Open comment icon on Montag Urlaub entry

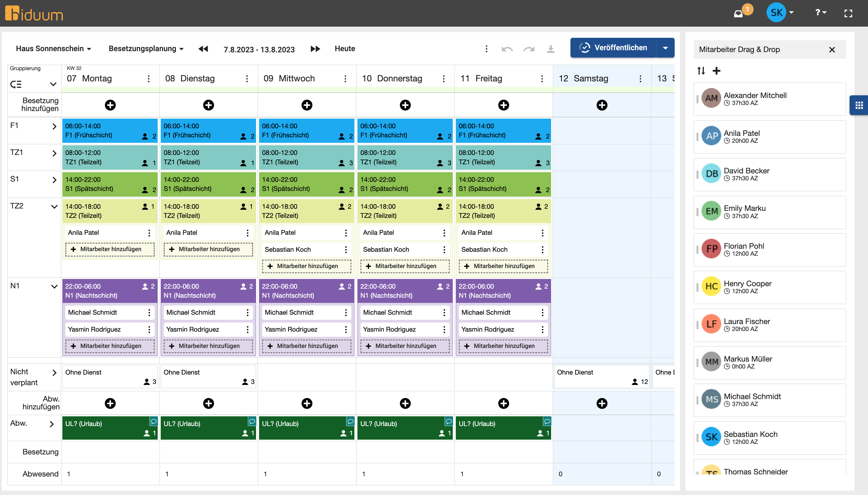point(154,421)
